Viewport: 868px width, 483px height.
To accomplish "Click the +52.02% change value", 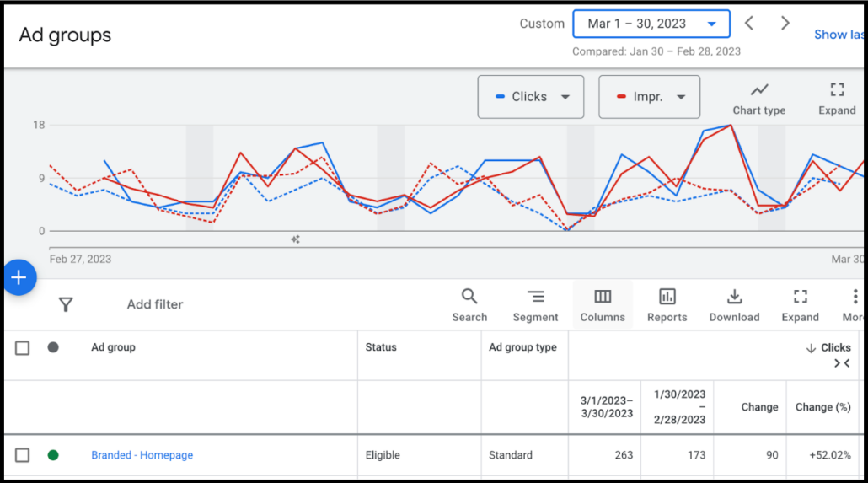I will click(830, 455).
